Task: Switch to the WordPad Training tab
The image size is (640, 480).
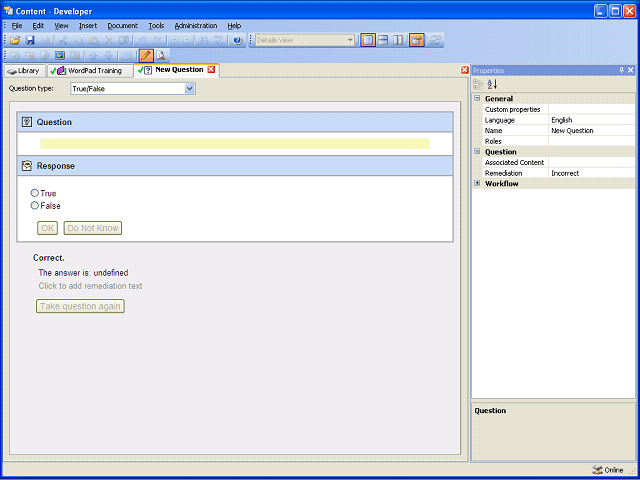Action: tap(89, 71)
